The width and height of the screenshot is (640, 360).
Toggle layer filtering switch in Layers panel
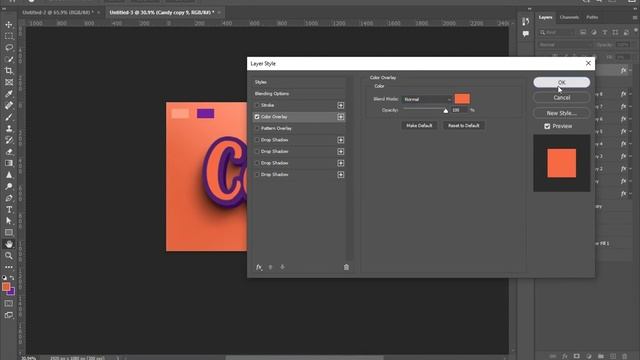[636, 31]
